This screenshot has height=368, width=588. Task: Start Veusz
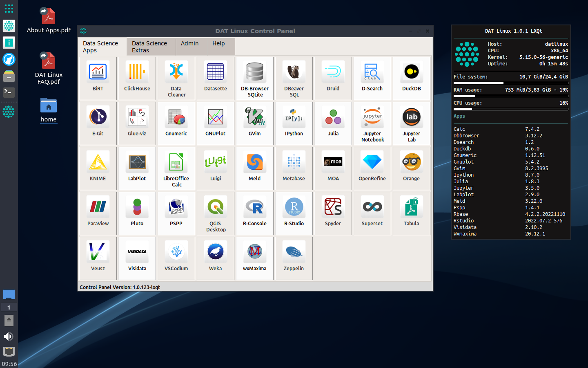pyautogui.click(x=98, y=258)
